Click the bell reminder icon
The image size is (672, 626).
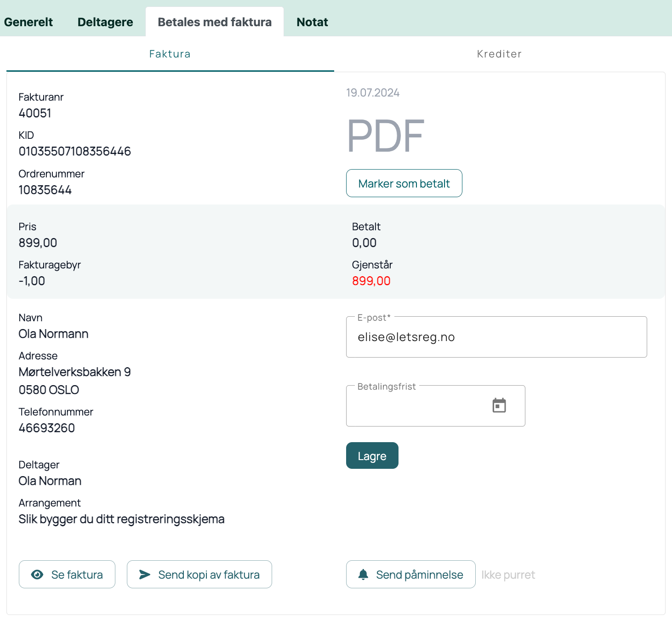click(x=363, y=575)
